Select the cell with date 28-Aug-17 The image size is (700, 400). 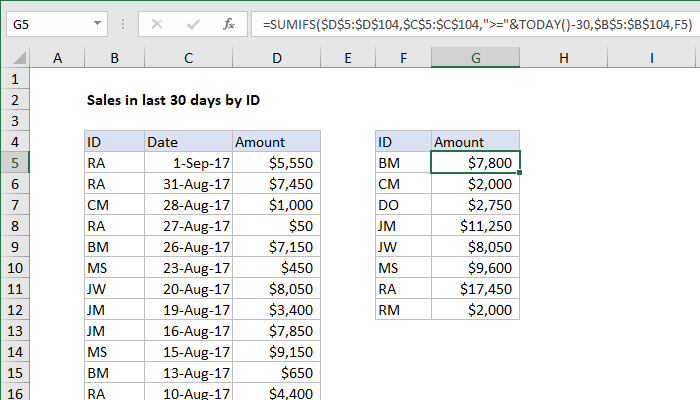(x=188, y=204)
